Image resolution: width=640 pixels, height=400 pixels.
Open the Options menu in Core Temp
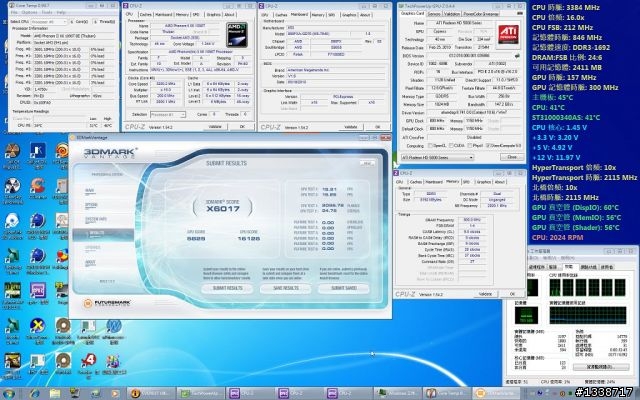[x=29, y=13]
